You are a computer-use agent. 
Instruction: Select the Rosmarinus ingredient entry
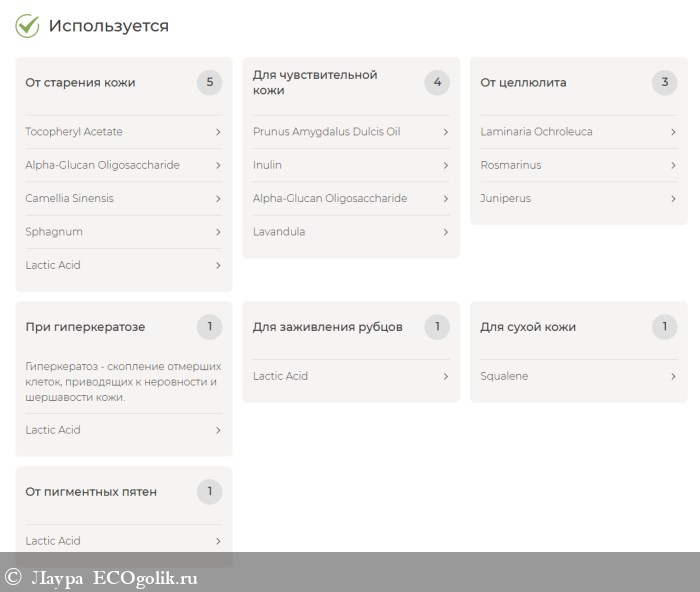[511, 165]
